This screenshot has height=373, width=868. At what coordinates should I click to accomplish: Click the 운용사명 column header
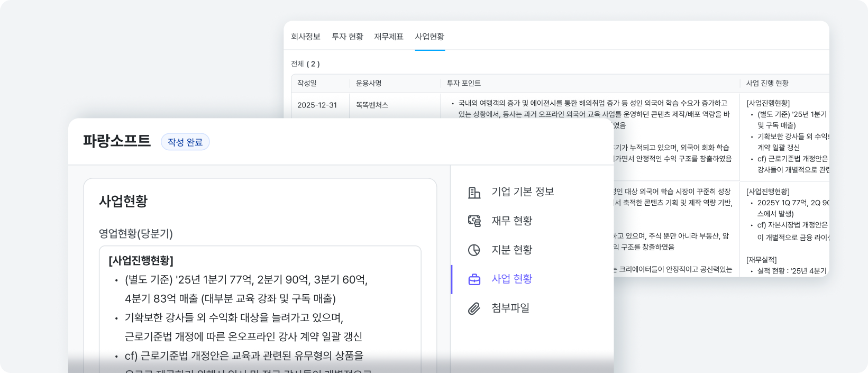point(369,83)
